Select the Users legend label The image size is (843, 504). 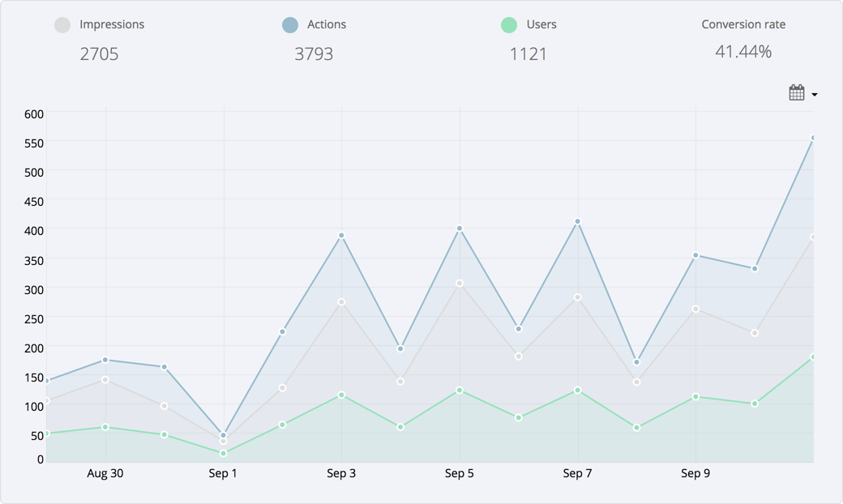tap(541, 24)
